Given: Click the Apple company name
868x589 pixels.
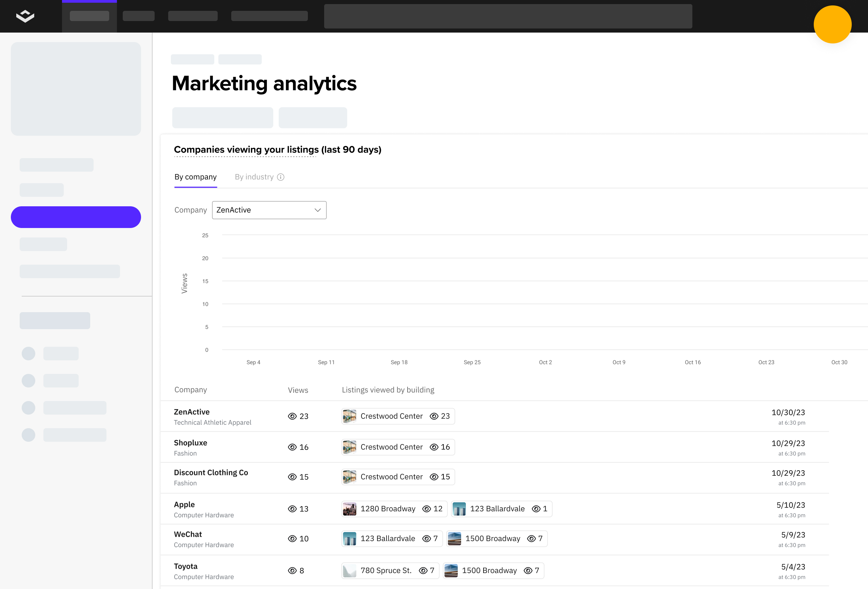Looking at the screenshot, I should [184, 505].
